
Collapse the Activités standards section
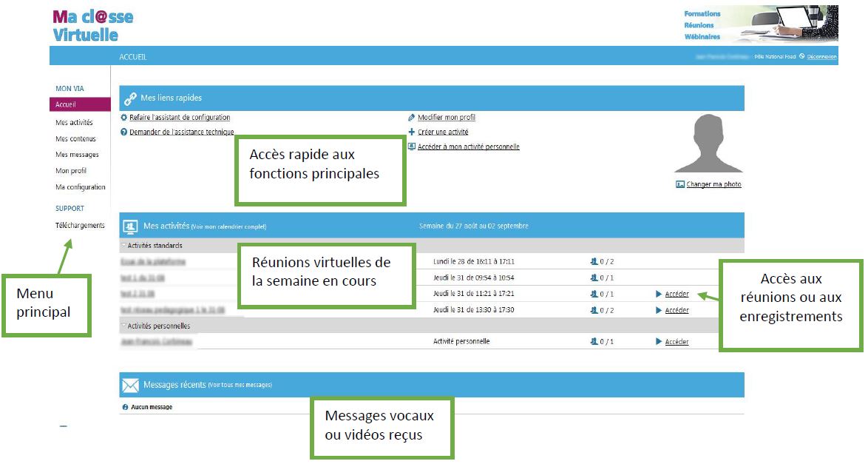(123, 246)
